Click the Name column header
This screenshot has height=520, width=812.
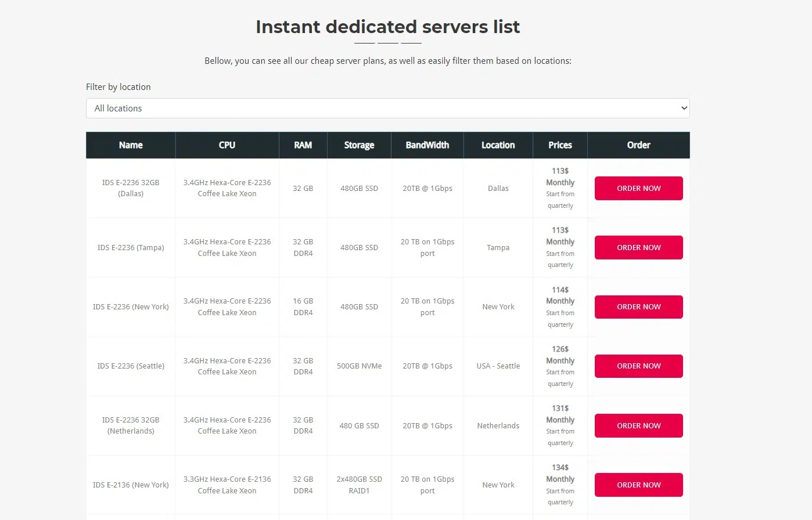(x=131, y=145)
